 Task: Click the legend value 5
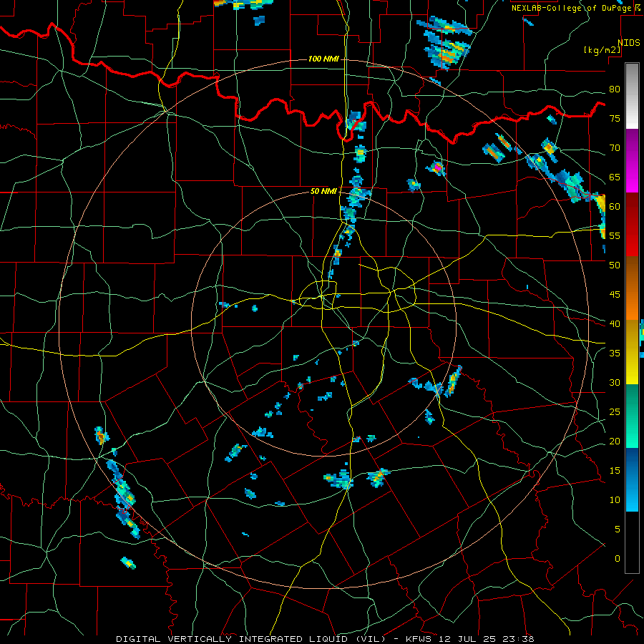pyautogui.click(x=618, y=529)
